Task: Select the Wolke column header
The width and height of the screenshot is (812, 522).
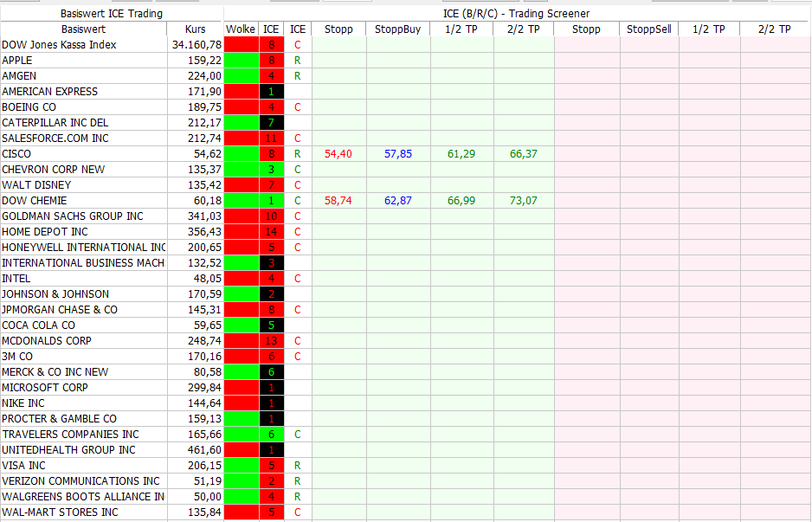Action: coord(241,29)
